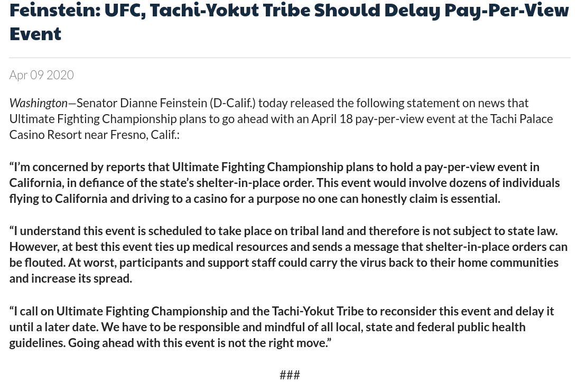Click the word Washington in the dateline

(39, 103)
